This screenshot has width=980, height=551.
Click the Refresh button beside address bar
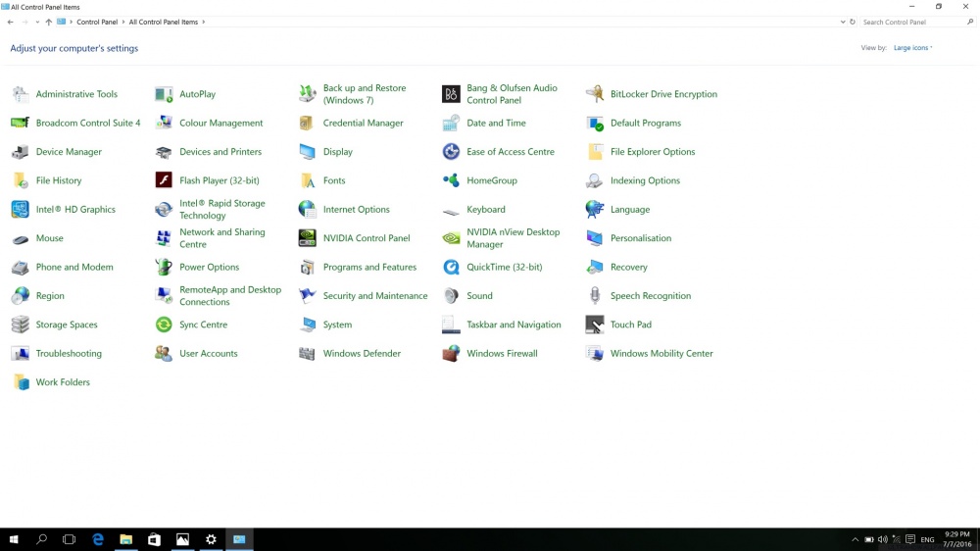(x=853, y=22)
